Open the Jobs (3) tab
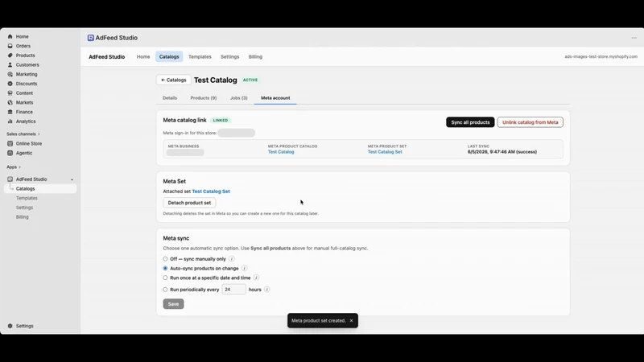 238,98
